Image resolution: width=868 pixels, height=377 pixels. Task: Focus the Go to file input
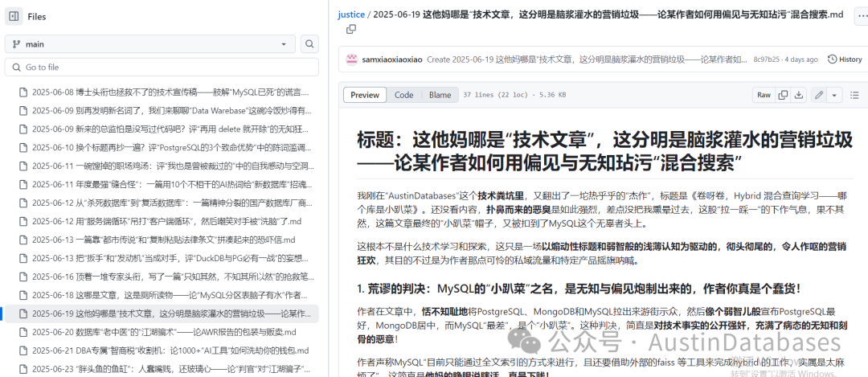coord(162,67)
